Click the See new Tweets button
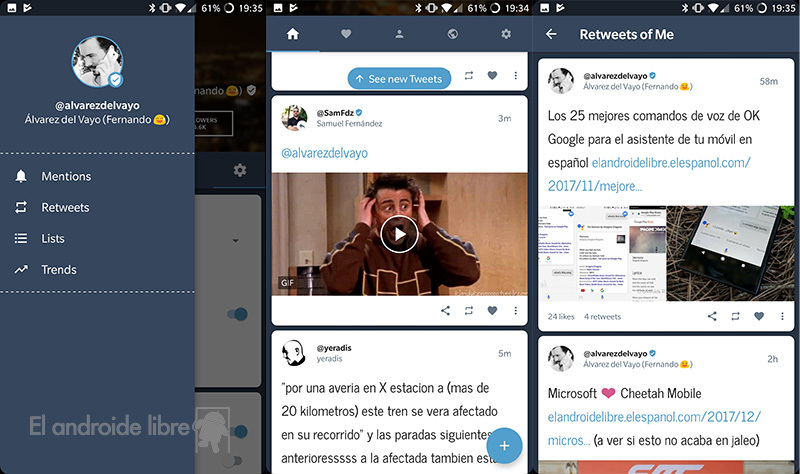This screenshot has width=800, height=474. 399,79
